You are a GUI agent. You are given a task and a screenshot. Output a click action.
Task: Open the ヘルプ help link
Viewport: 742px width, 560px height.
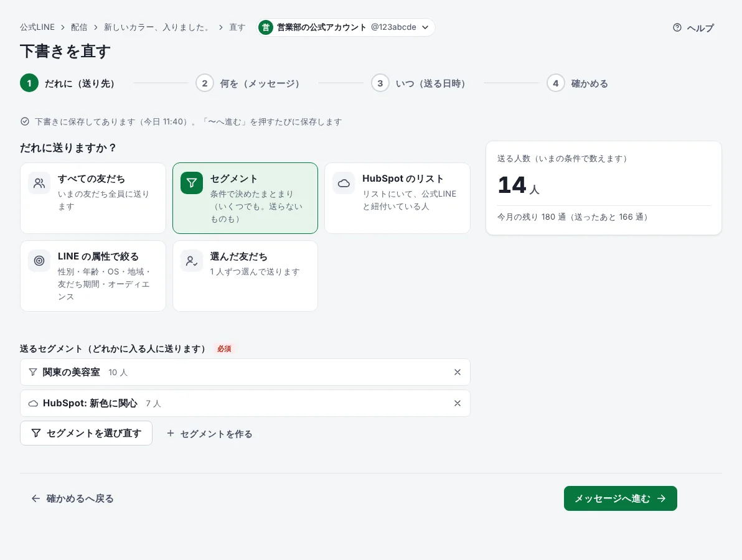click(x=693, y=28)
